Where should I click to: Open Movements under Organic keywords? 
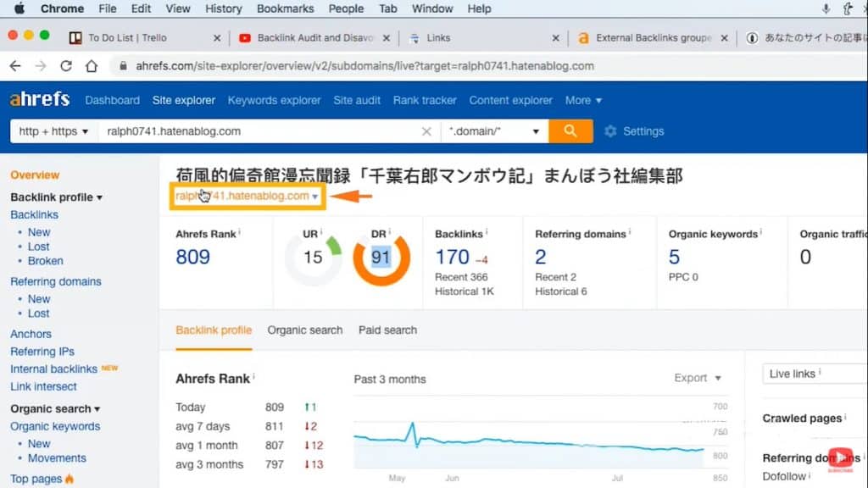click(57, 458)
